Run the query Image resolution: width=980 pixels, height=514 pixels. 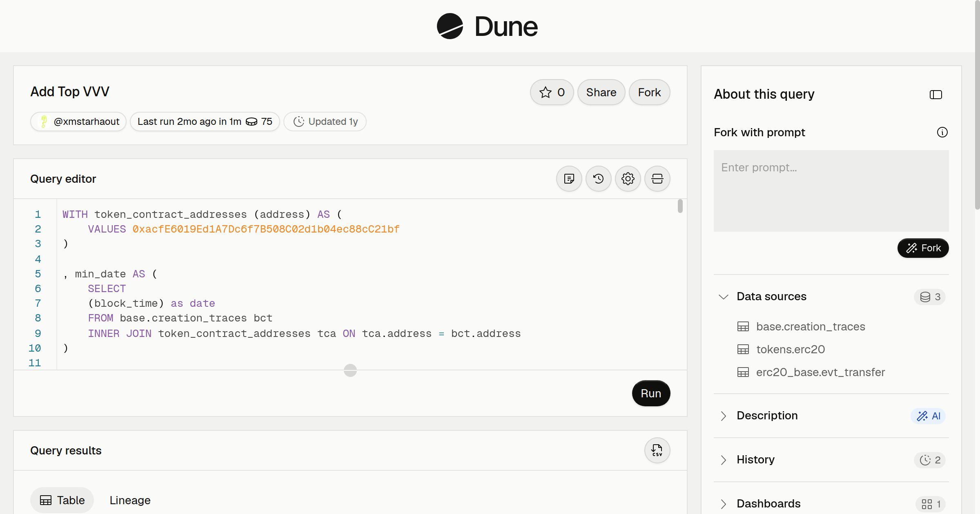click(651, 393)
